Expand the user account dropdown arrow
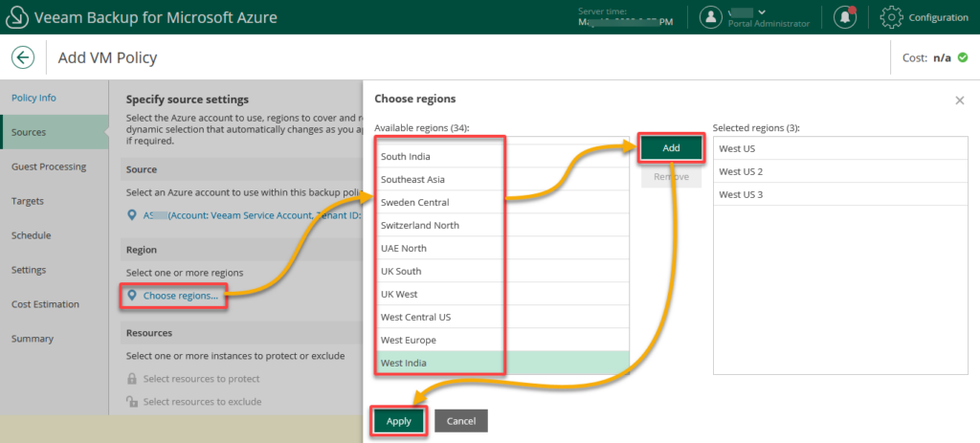 pos(761,11)
